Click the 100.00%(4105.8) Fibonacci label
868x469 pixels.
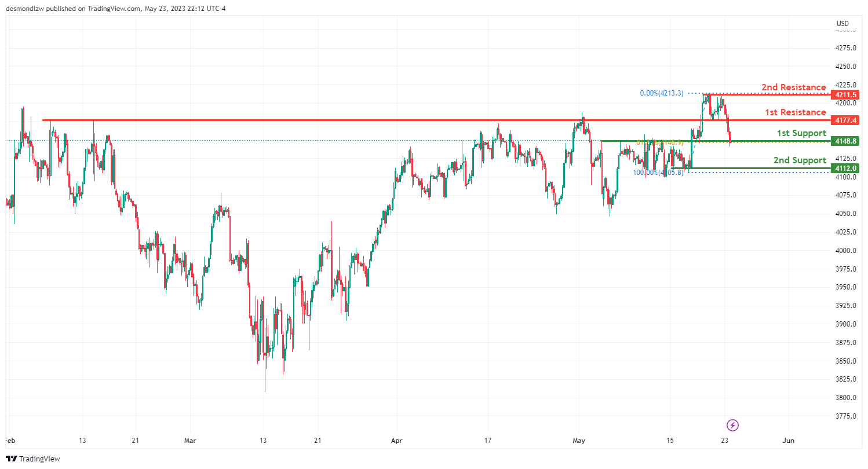click(x=658, y=173)
